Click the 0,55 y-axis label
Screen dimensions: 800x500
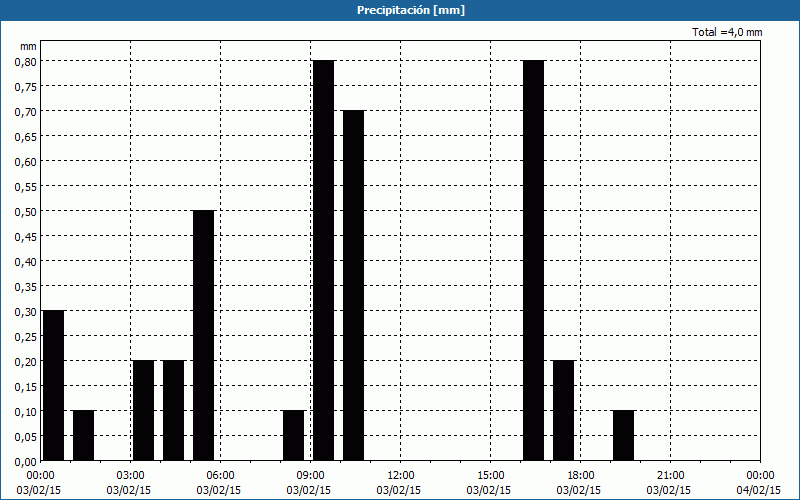[26, 187]
